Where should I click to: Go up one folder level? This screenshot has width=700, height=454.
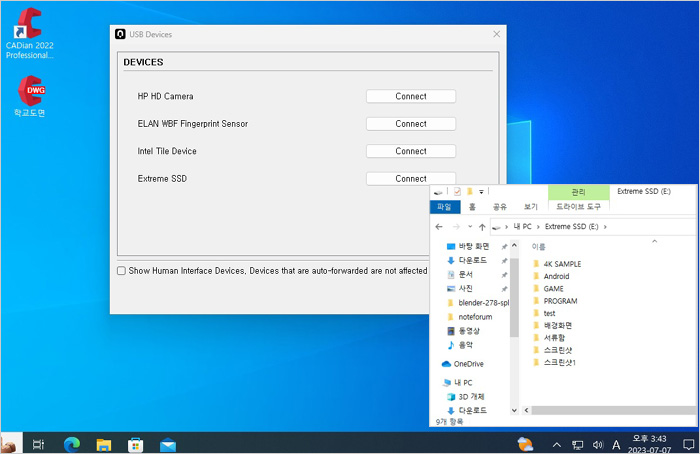[482, 227]
